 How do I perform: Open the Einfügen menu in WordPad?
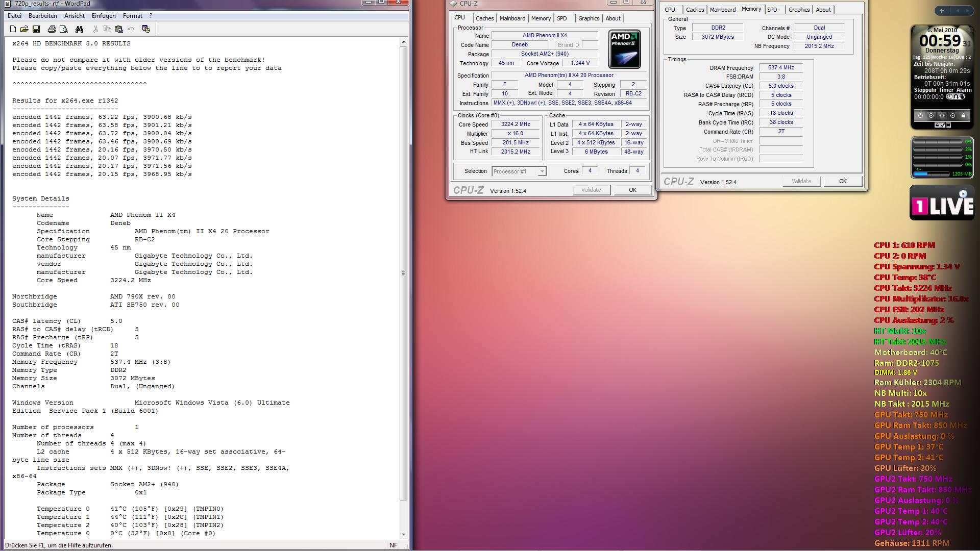point(104,16)
